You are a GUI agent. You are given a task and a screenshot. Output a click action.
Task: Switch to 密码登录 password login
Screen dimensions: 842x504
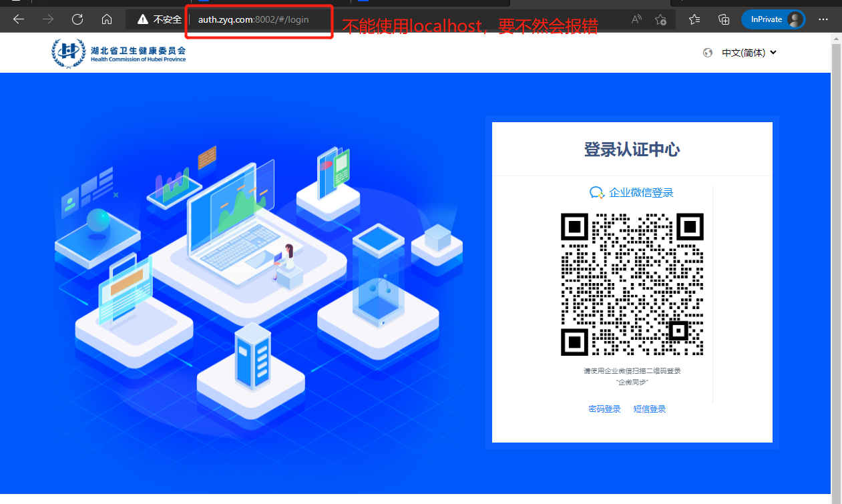(x=605, y=409)
